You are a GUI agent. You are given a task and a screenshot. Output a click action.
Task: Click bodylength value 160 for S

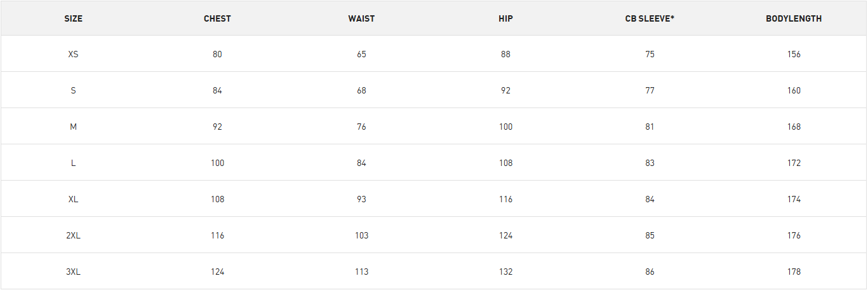[794, 90]
